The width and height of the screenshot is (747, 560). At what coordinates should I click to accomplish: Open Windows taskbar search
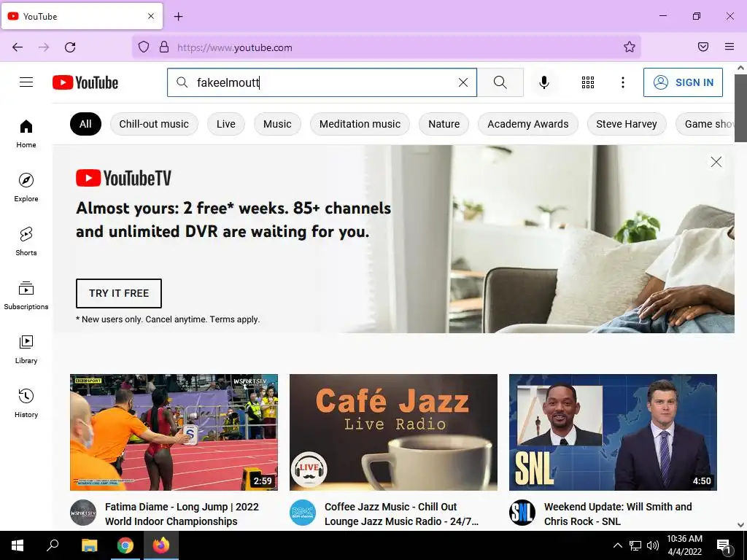pos(53,545)
